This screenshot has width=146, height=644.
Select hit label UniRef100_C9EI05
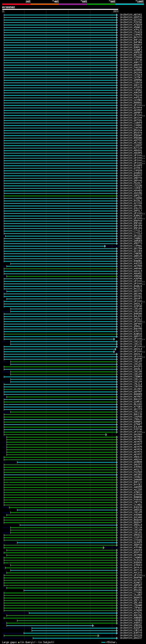[131, 631]
